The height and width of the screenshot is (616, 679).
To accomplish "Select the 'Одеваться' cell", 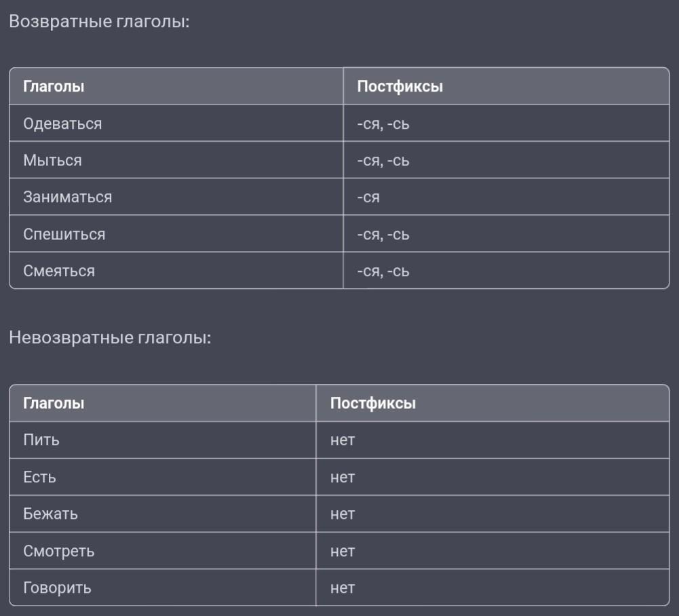I will (62, 123).
